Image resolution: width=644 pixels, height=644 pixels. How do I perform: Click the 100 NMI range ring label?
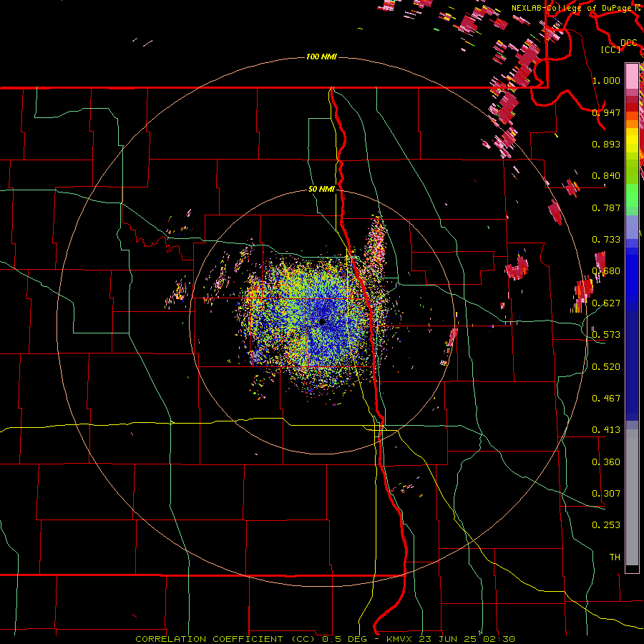coord(321,57)
